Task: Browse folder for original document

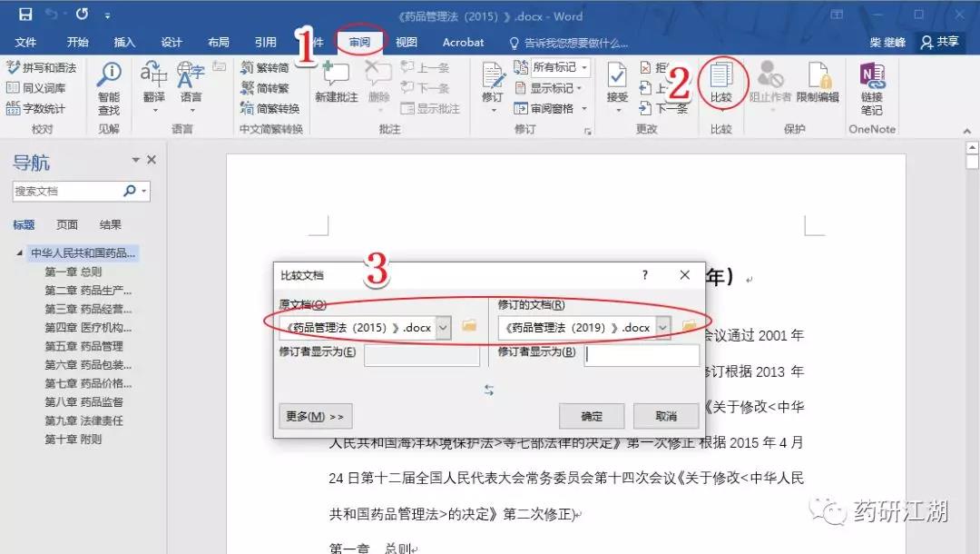Action: [x=469, y=326]
